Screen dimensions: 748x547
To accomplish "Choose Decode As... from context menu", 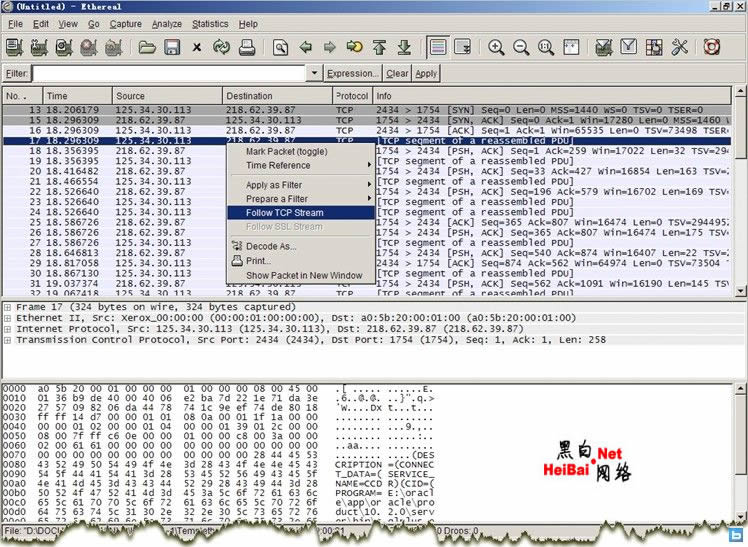I will pyautogui.click(x=301, y=247).
